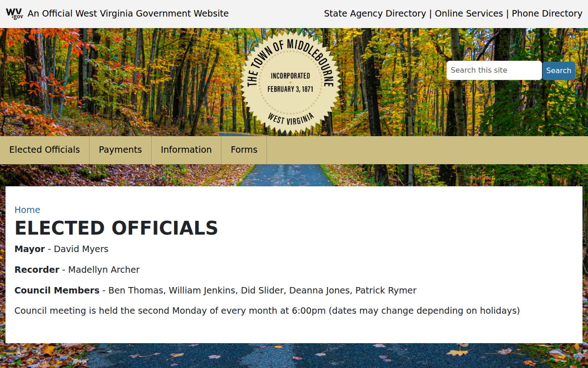This screenshot has width=588, height=368.
Task: Select council member William Jenkins
Action: 202,290
